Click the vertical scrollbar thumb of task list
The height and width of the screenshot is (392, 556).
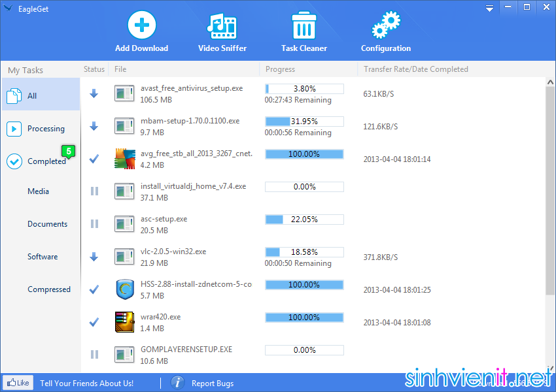coord(550,191)
